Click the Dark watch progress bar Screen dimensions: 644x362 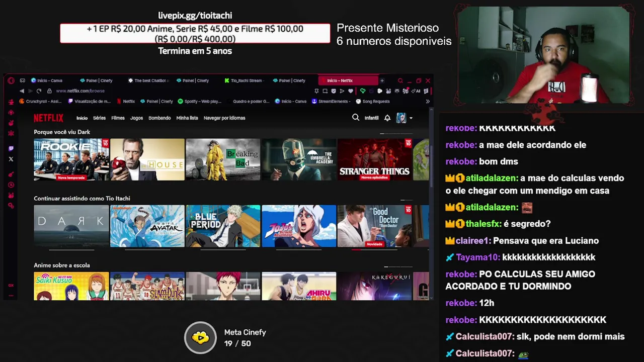point(71,249)
